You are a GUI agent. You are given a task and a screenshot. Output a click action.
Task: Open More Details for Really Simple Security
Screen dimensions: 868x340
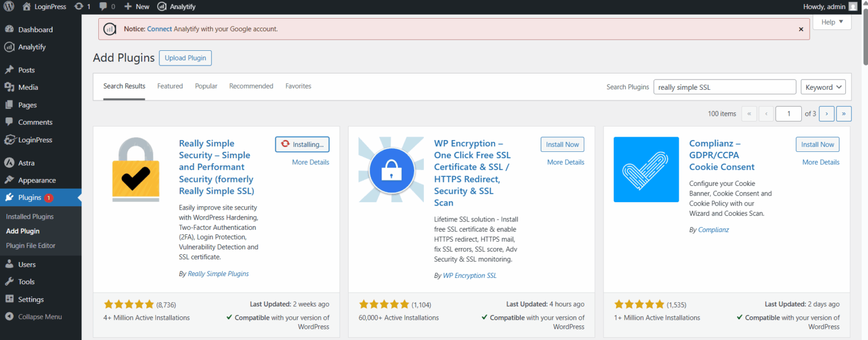(311, 162)
